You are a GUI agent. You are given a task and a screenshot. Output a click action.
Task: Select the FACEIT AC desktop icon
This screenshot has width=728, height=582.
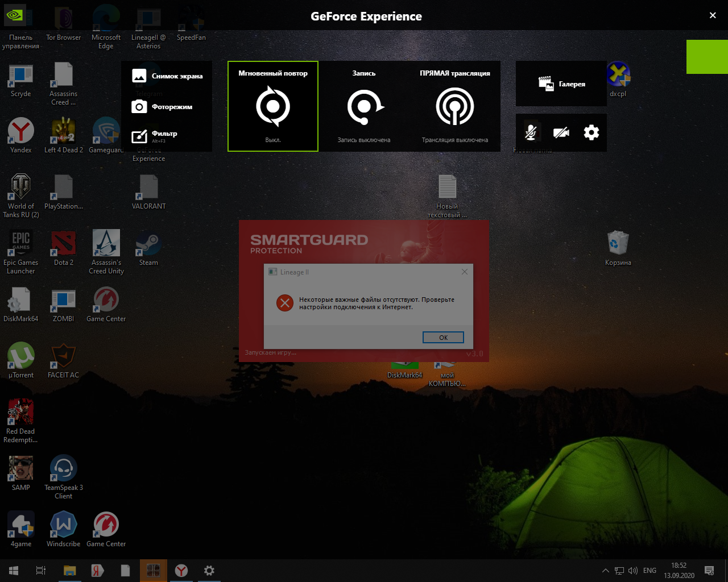pos(63,361)
